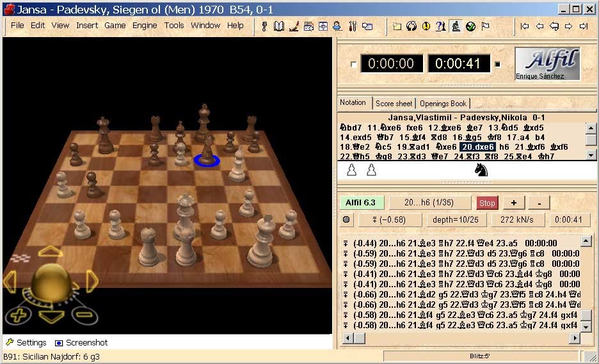Click the openings book toolbar icon

point(279,26)
